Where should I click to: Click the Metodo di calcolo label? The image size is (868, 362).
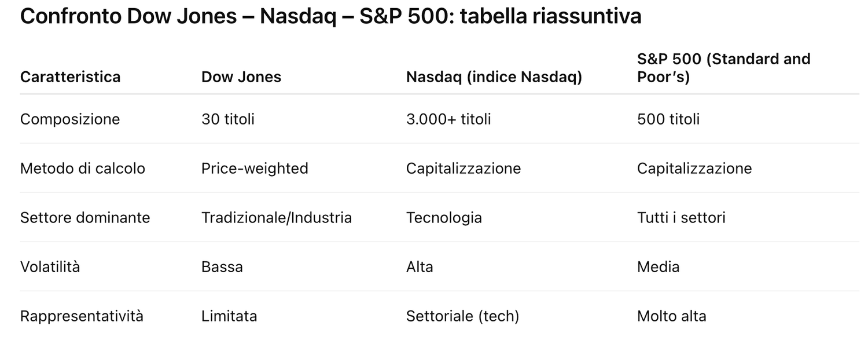[83, 169]
